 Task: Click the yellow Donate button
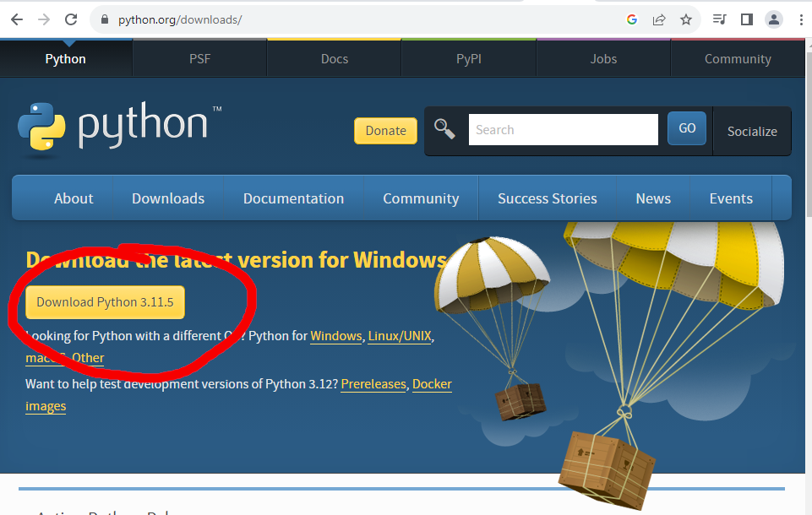[386, 130]
